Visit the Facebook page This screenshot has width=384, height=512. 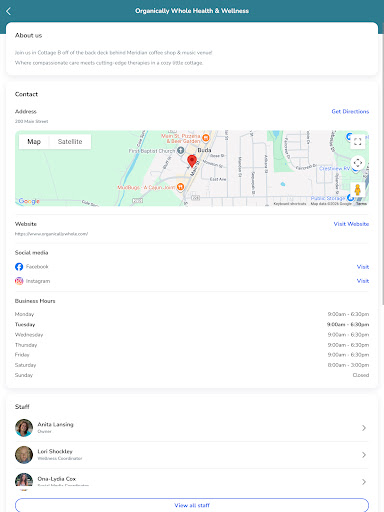[x=363, y=267]
